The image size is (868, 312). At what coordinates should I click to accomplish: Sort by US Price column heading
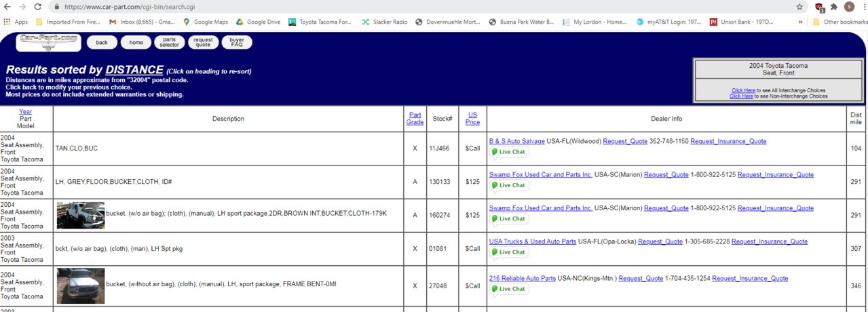473,119
